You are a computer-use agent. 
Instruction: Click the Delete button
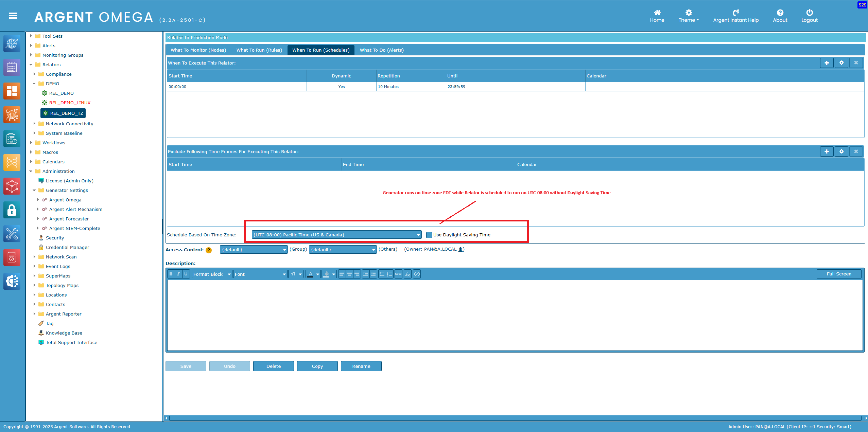[x=273, y=366]
